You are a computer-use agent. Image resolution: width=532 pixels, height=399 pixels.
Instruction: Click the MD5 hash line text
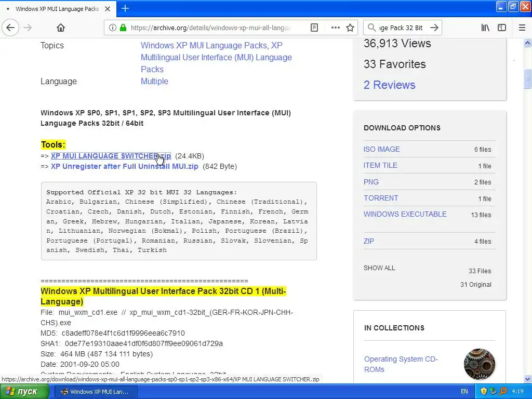tap(113, 333)
